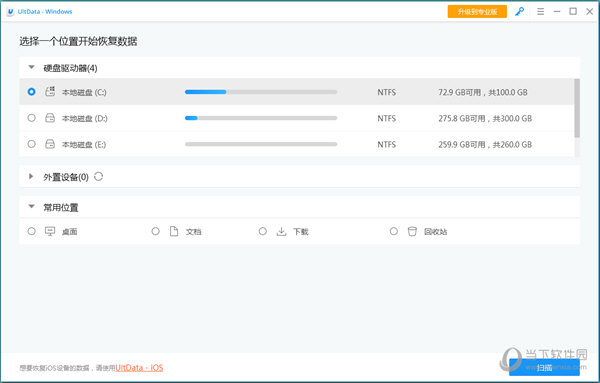Click the UltData app logo icon
600x383 pixels.
[x=10, y=12]
